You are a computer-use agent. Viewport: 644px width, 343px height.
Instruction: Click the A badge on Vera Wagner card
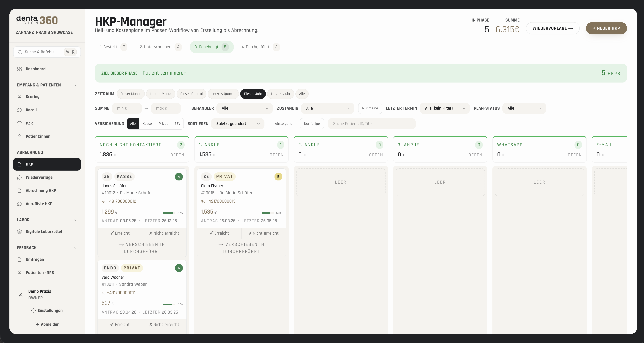point(179,268)
